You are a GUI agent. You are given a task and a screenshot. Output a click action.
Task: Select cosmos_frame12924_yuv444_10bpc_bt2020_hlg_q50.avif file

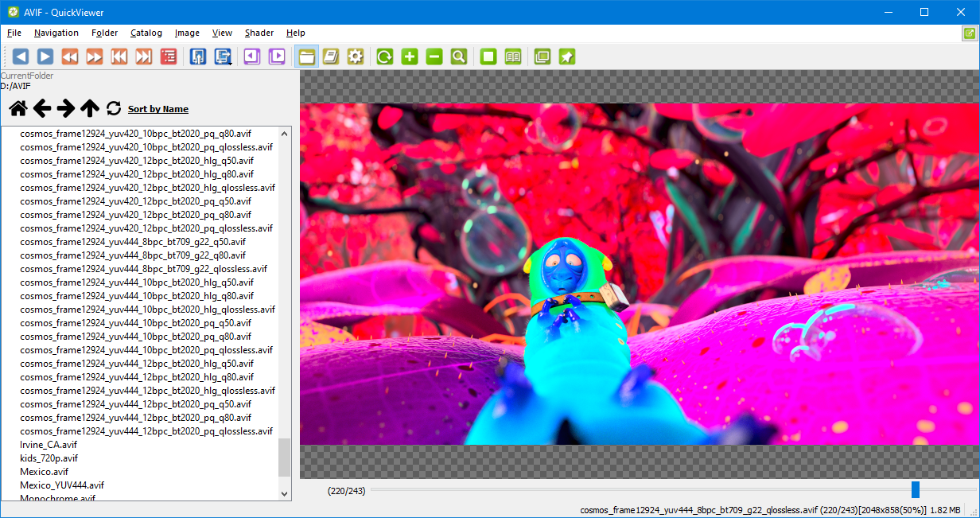pyautogui.click(x=137, y=282)
